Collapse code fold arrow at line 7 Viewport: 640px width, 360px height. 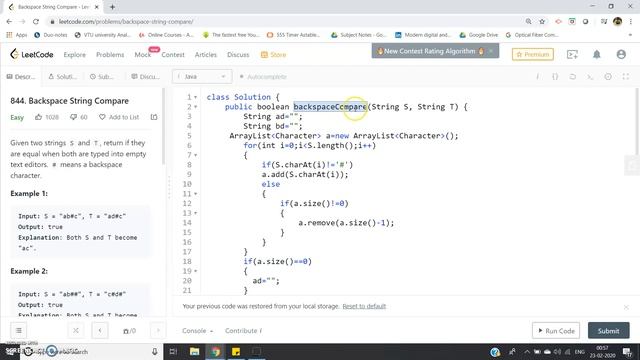196,155
